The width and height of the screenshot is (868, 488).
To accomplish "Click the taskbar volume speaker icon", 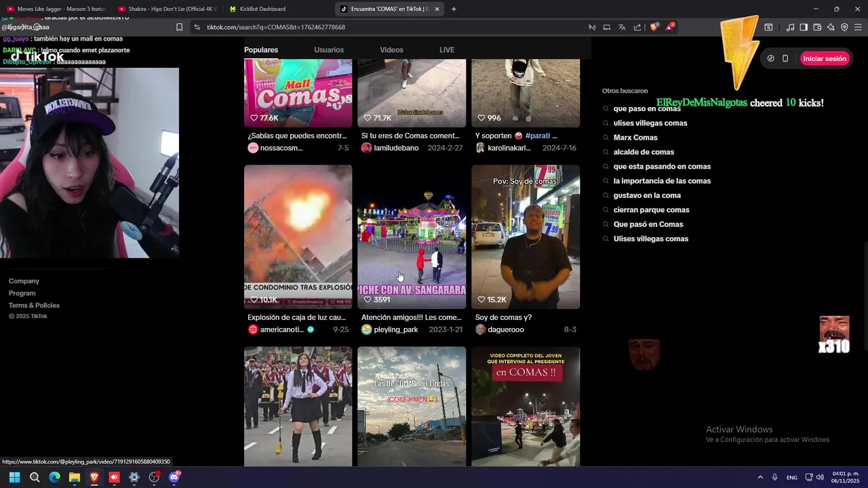I will (820, 477).
